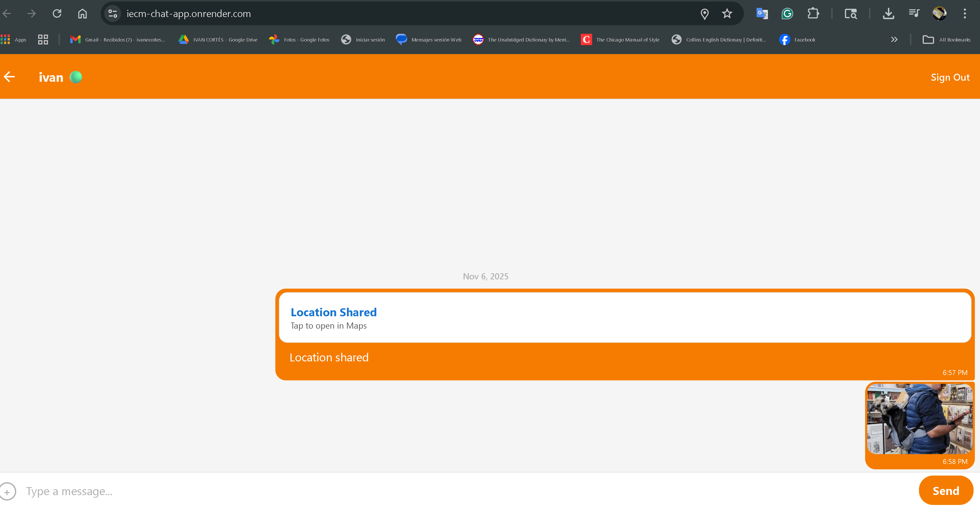Viewport: 980px width, 507px height.
Task: Click the message input field
Action: tap(266, 491)
